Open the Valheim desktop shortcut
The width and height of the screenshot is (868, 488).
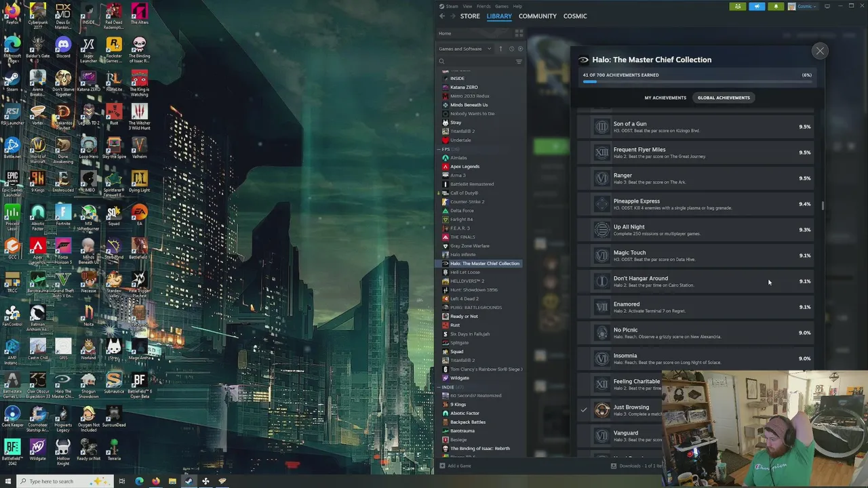pyautogui.click(x=139, y=148)
